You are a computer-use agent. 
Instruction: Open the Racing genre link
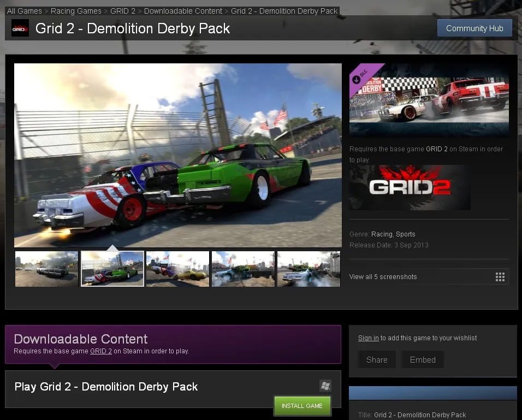point(382,234)
